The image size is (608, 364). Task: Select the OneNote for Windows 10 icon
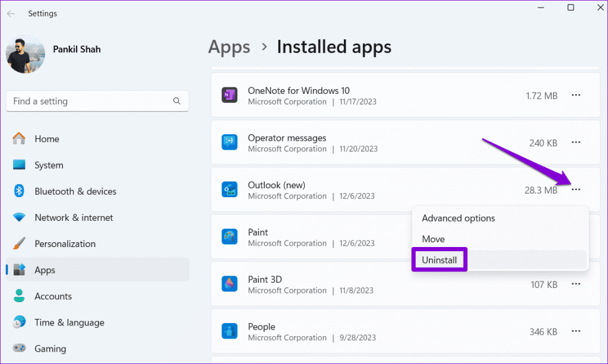click(x=230, y=95)
